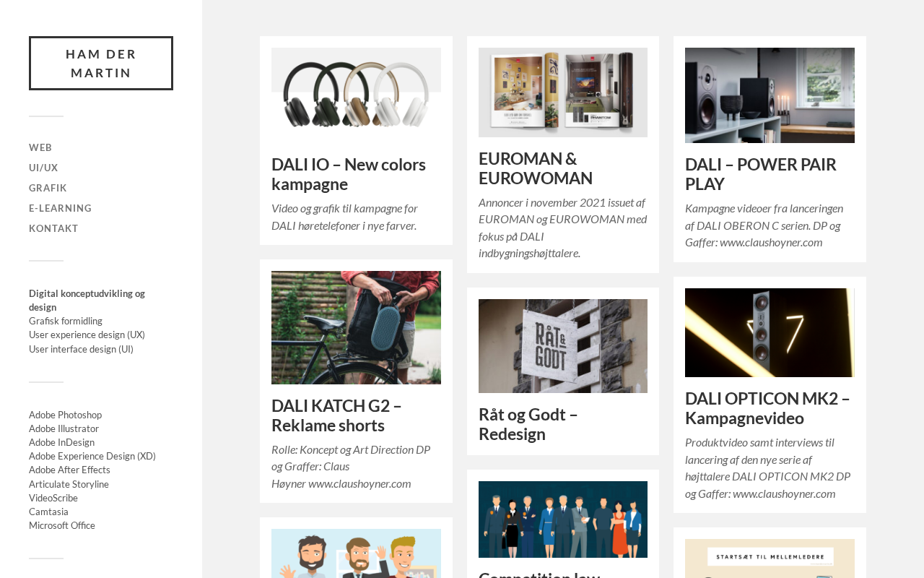The width and height of the screenshot is (924, 578).
Task: Click the 'Produktvideo samt interviews' description
Action: click(768, 468)
